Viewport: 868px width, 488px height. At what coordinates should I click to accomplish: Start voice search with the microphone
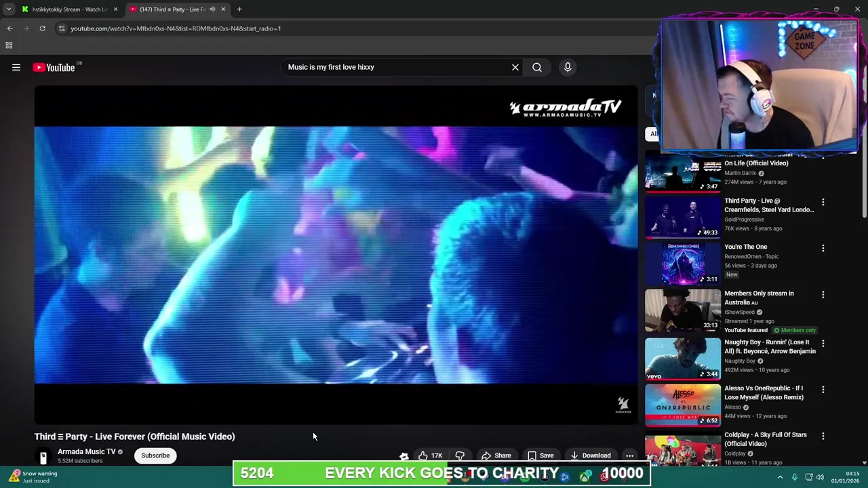pos(568,67)
